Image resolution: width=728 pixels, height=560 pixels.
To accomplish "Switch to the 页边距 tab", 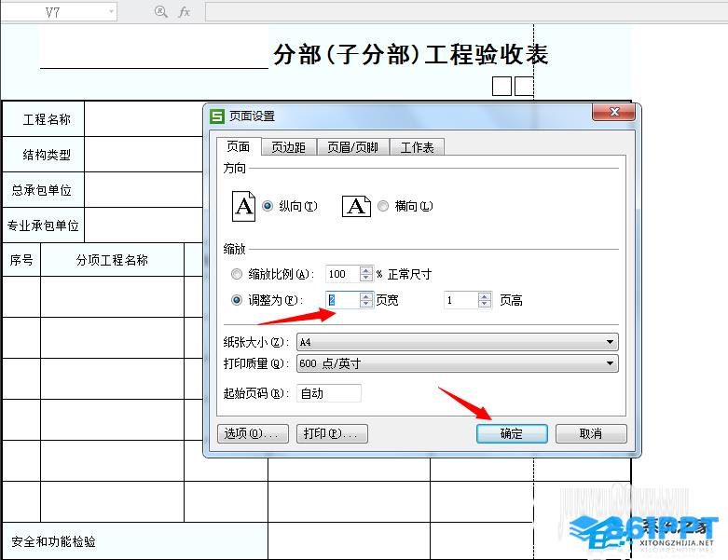I will 288,147.
